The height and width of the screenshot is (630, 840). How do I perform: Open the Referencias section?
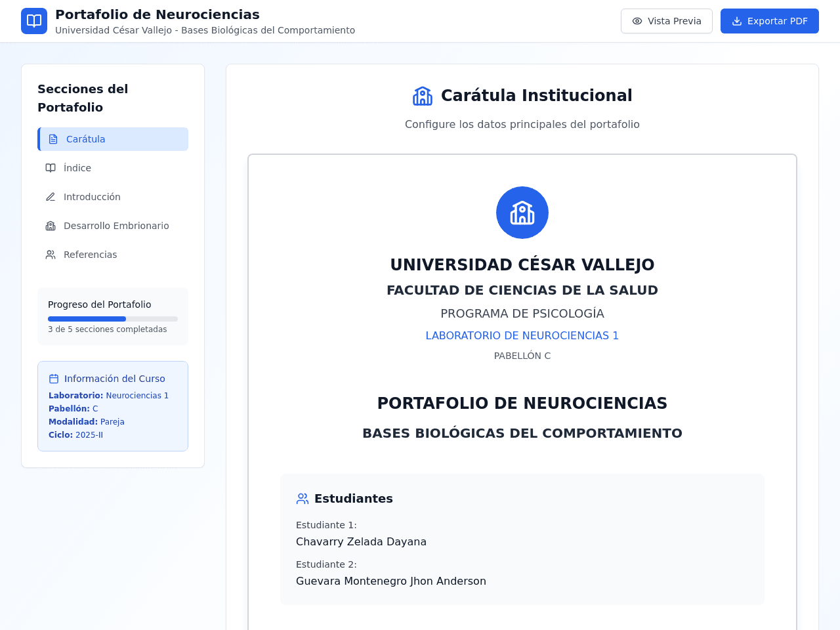113,255
